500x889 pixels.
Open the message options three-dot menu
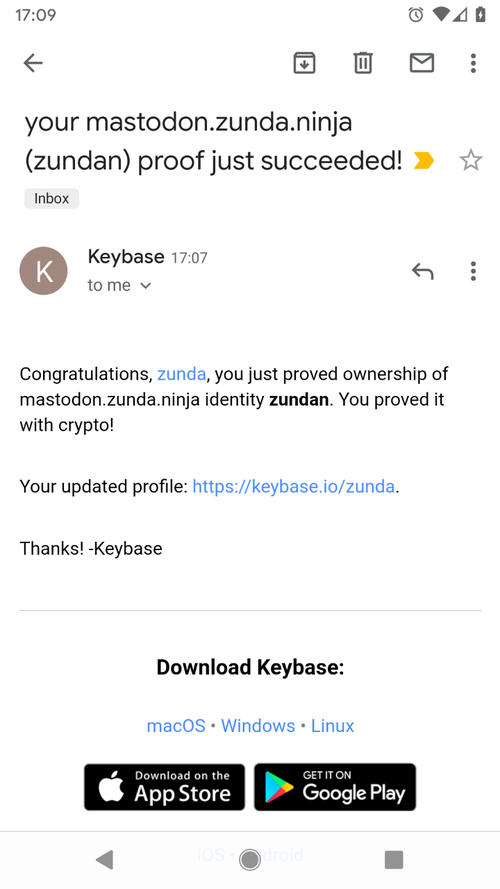click(x=473, y=271)
